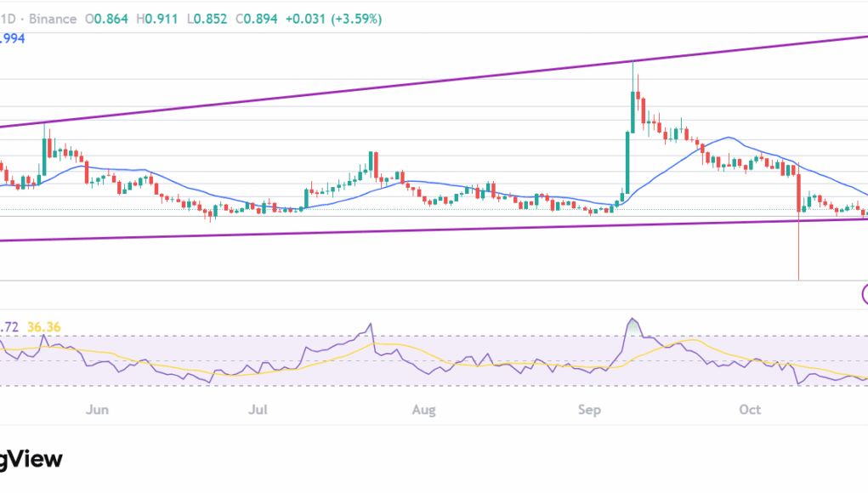Select the Aug label on time axis
Screen dimensions: 868x493
tap(423, 411)
